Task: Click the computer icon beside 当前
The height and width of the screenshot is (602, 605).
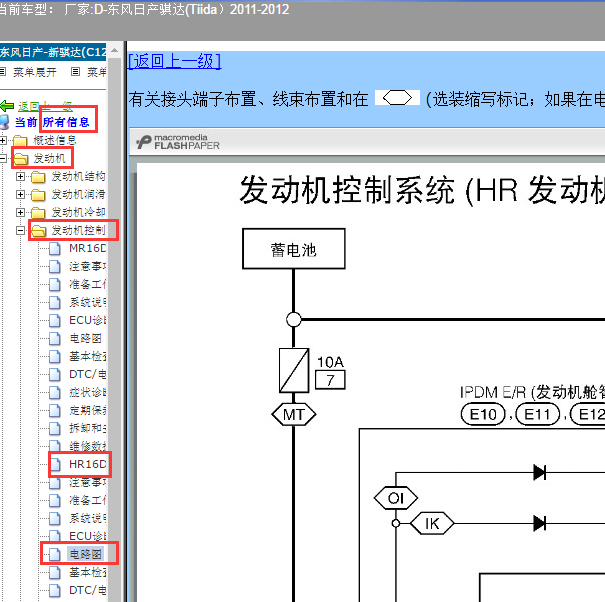Action: [5, 122]
